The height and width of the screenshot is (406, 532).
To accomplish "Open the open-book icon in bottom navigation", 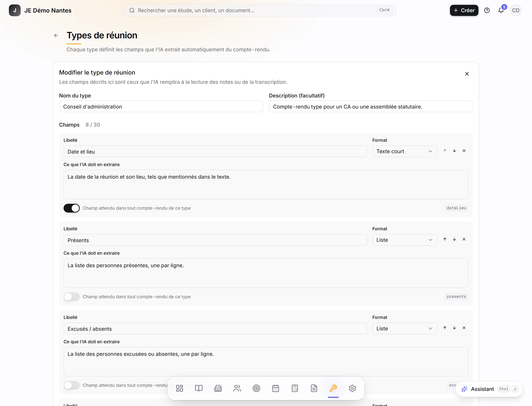I will click(x=199, y=388).
